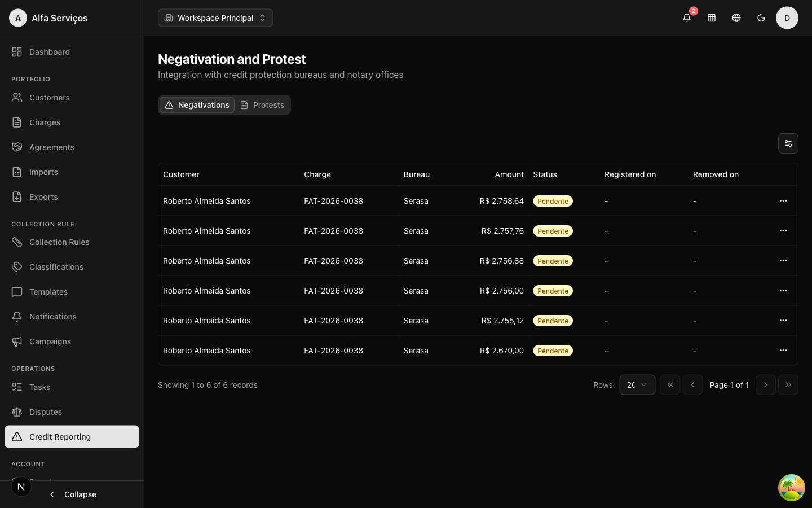Viewport: 812px width, 508px height.
Task: Open row actions for R$ 2.758,64 row
Action: (x=783, y=201)
